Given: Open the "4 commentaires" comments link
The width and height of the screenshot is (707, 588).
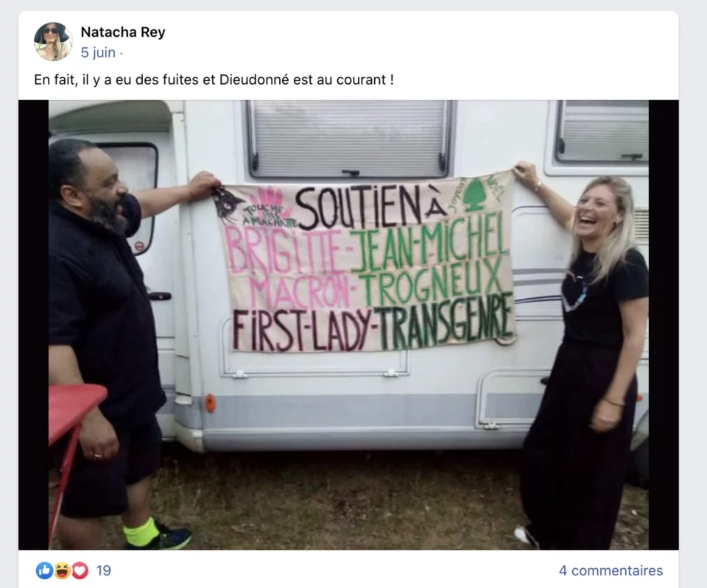Looking at the screenshot, I should click(611, 570).
